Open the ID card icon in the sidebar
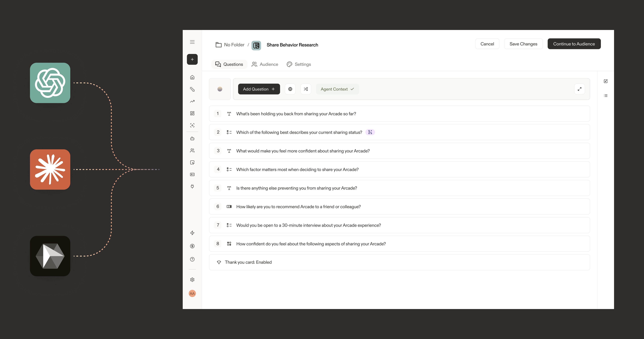The height and width of the screenshot is (339, 644). click(x=192, y=174)
